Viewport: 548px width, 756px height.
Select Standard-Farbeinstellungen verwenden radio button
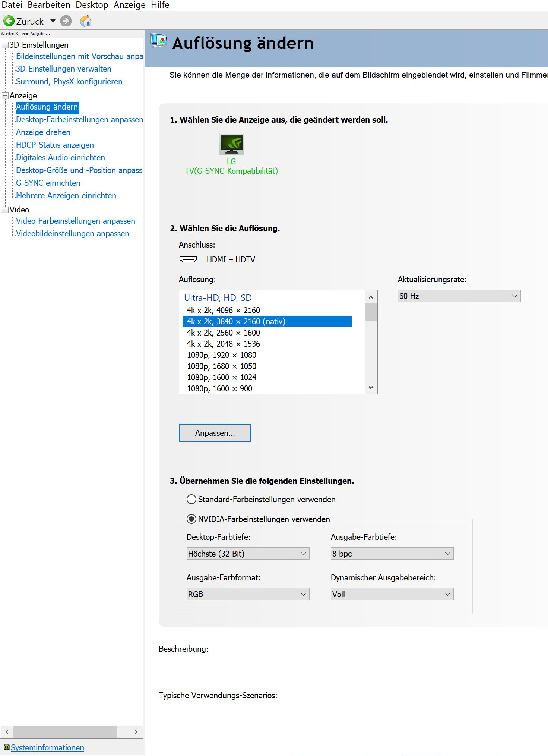tap(191, 499)
